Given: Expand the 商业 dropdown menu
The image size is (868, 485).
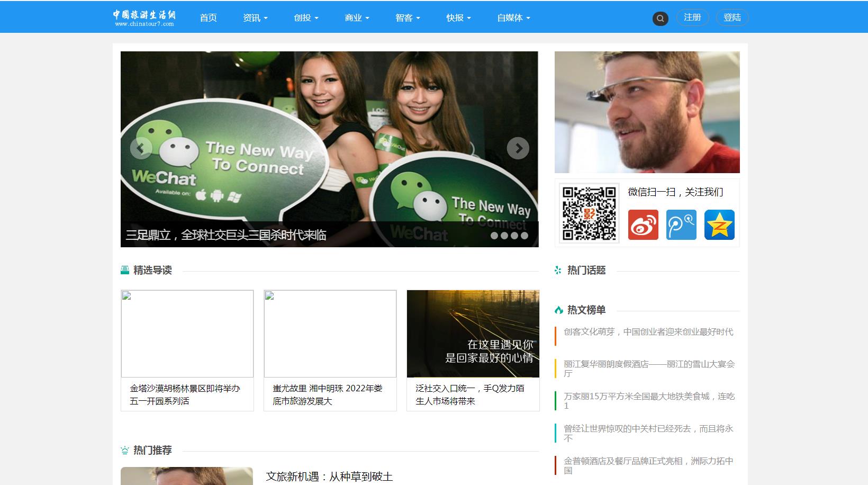Looking at the screenshot, I should [x=357, y=18].
